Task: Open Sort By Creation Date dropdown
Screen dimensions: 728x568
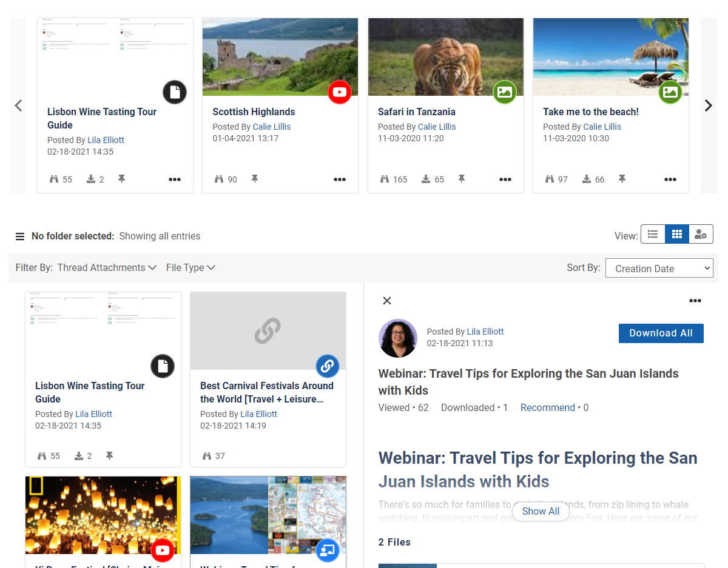Action: click(x=659, y=269)
